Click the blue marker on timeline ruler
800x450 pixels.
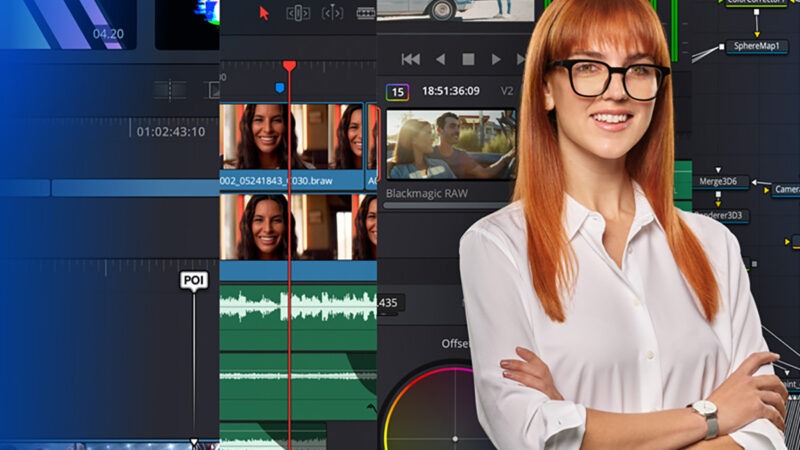[x=280, y=88]
